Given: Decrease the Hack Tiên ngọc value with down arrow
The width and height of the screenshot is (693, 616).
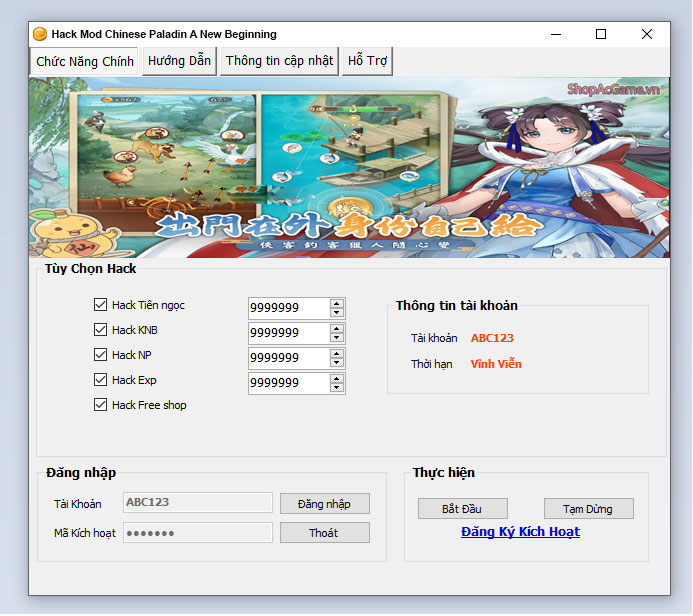Looking at the screenshot, I should click(337, 312).
